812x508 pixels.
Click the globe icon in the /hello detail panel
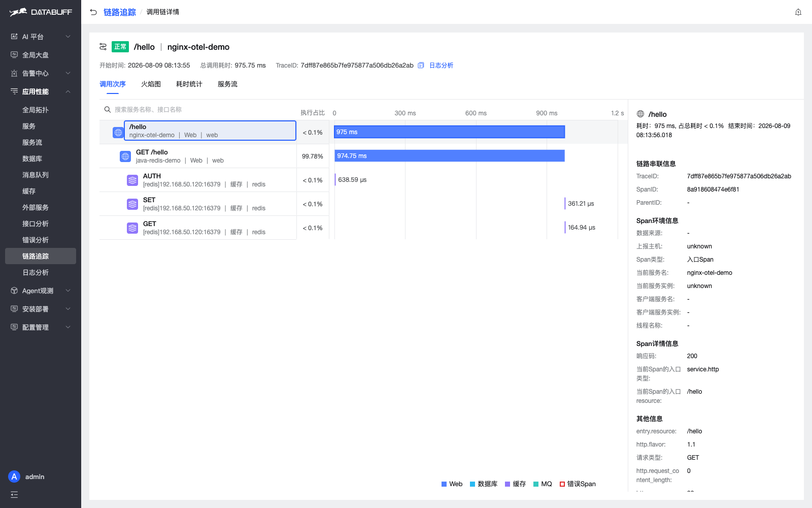click(x=640, y=114)
